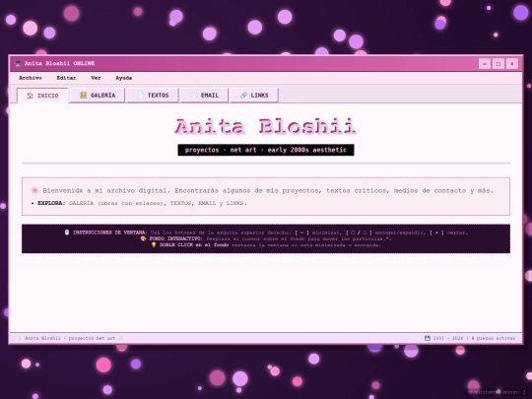Open the Ayuda menu
Viewport: 532px width, 399px height.
[x=124, y=78]
